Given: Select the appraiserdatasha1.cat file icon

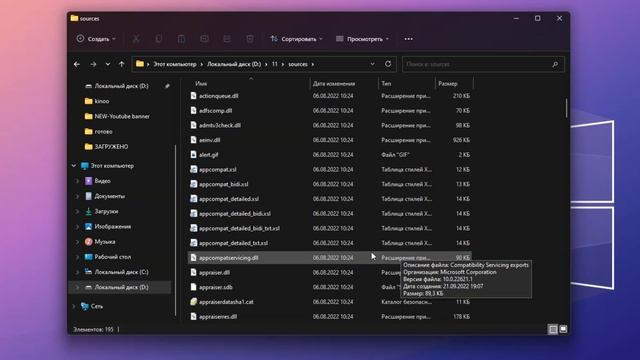Looking at the screenshot, I should pyautogui.click(x=193, y=302).
